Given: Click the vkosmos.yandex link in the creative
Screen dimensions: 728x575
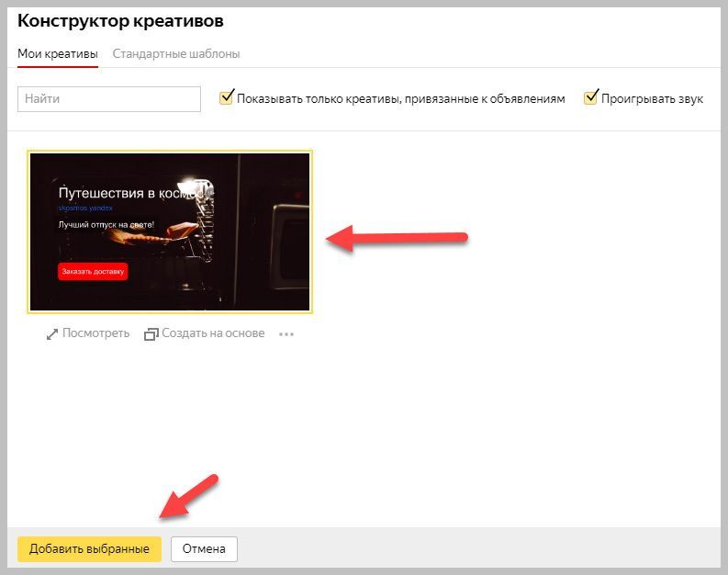Looking at the screenshot, I should (x=85, y=209).
